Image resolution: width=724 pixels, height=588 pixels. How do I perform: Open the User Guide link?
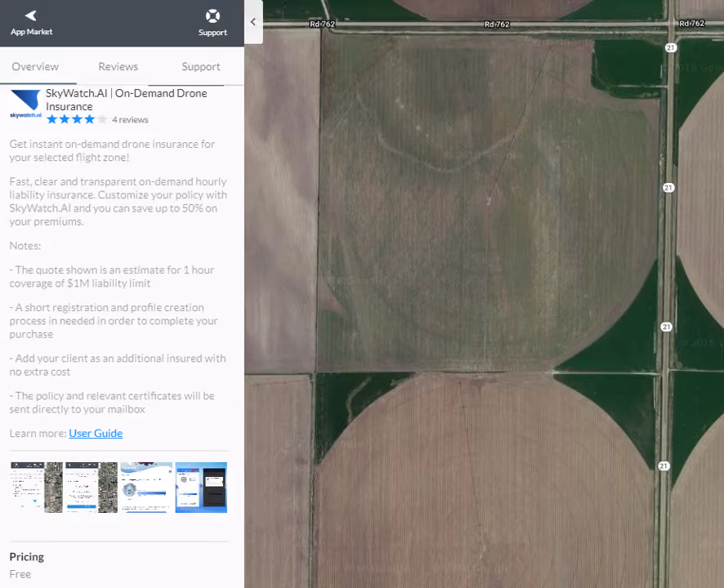(96, 434)
